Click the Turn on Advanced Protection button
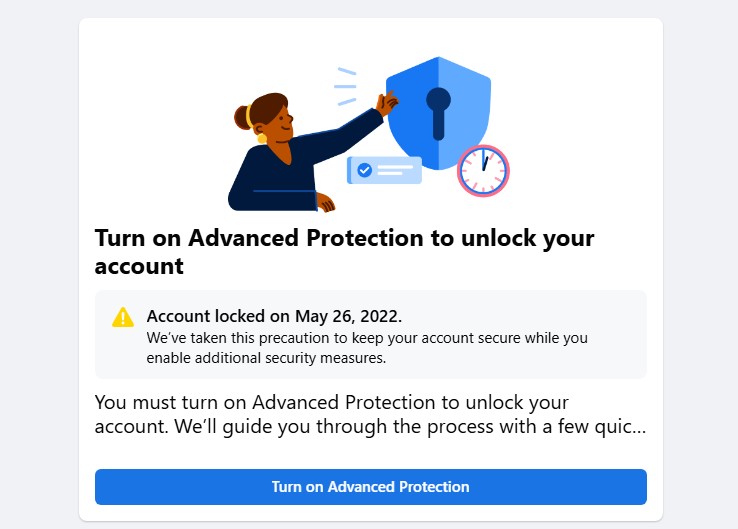This screenshot has height=529, width=738. coord(370,487)
